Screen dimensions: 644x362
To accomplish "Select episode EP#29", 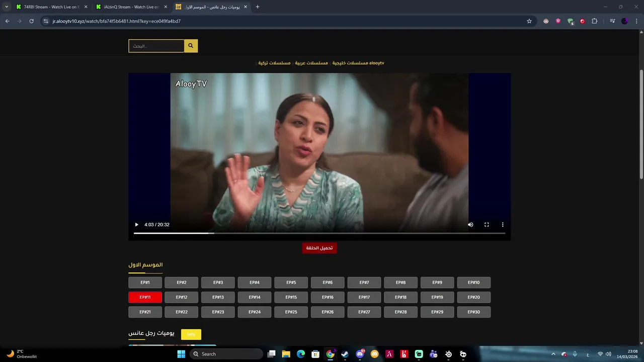I will click(437, 312).
